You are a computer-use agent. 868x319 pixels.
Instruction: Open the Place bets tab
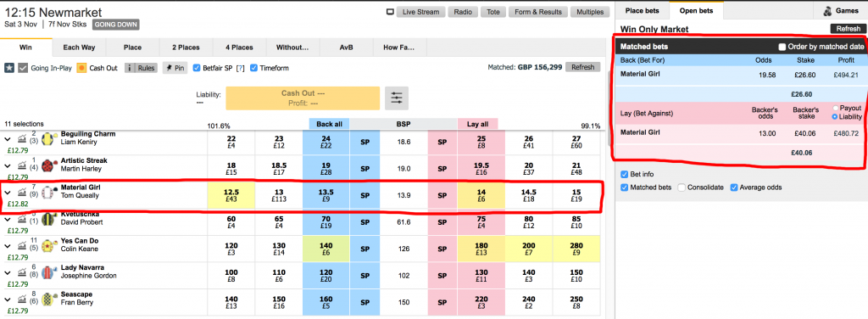click(642, 10)
